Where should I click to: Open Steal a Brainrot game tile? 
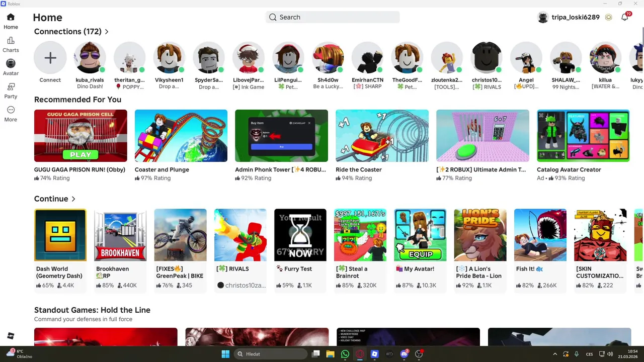click(x=360, y=235)
